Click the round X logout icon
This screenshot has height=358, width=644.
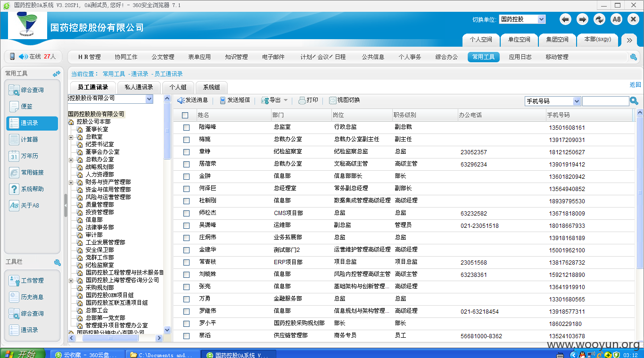633,19
